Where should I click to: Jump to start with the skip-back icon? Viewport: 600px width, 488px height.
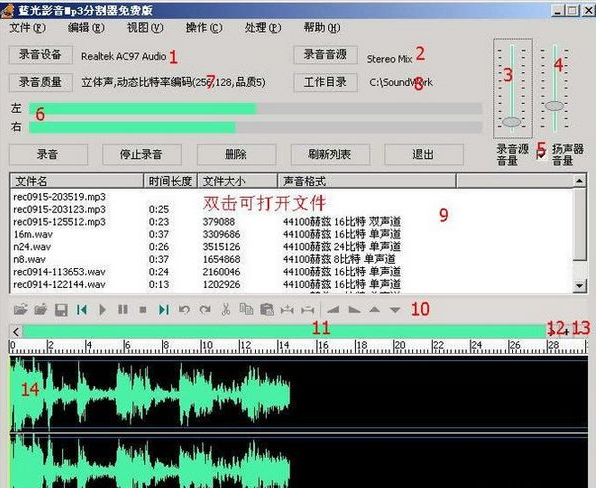[x=82, y=310]
